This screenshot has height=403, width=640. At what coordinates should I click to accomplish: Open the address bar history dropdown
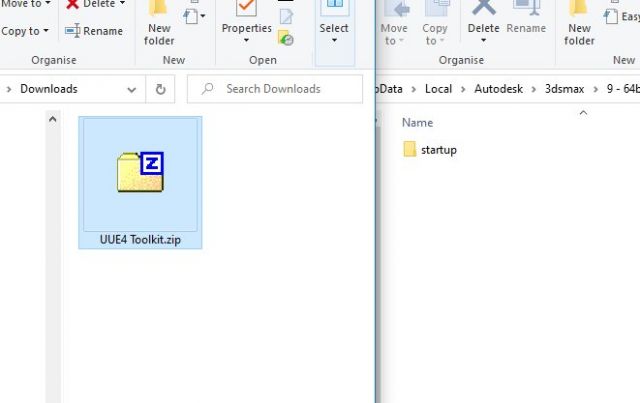pos(133,89)
